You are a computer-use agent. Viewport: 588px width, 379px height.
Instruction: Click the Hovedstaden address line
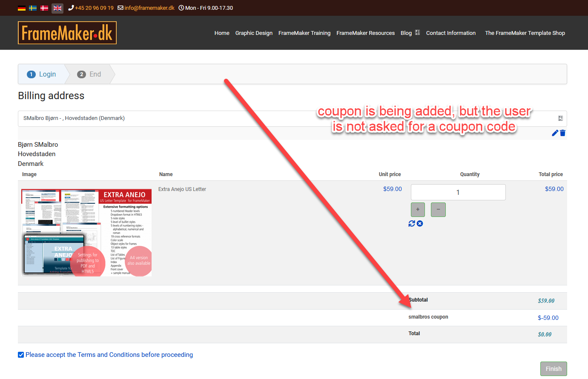pyautogui.click(x=37, y=154)
